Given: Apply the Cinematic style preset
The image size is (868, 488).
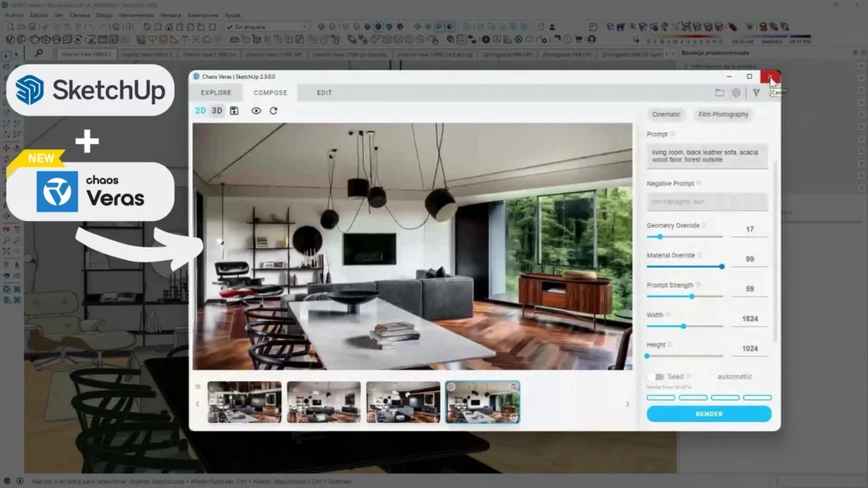Looking at the screenshot, I should click(666, 114).
